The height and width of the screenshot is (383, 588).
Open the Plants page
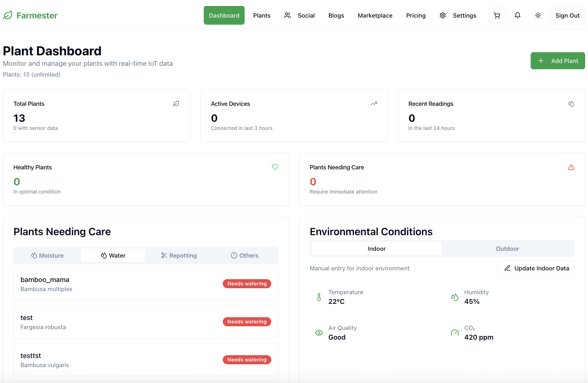262,15
